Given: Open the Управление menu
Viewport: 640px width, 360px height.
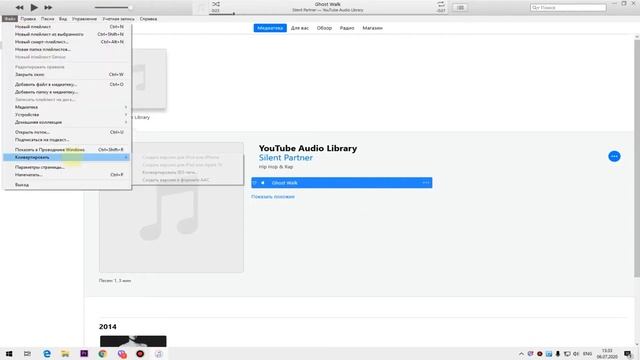Looking at the screenshot, I should pos(84,19).
